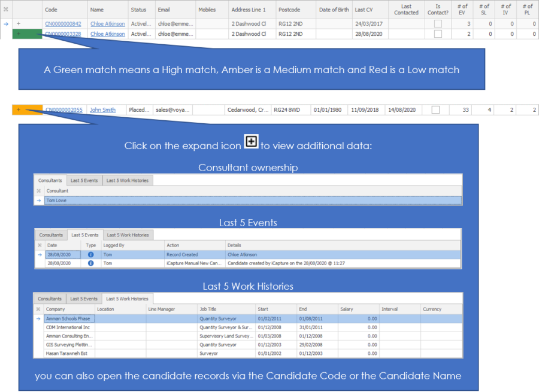Click the info icon on the Record Created event
539x392 pixels.
[x=91, y=254]
